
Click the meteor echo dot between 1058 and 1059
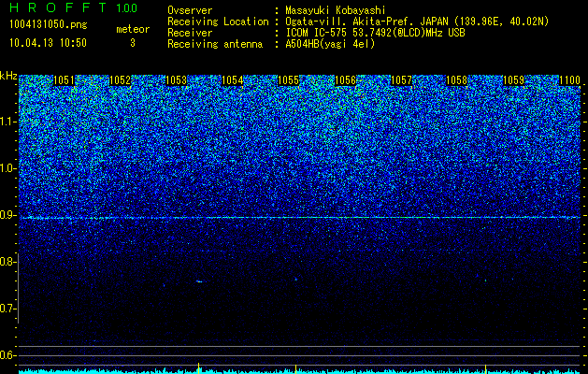tap(485, 280)
